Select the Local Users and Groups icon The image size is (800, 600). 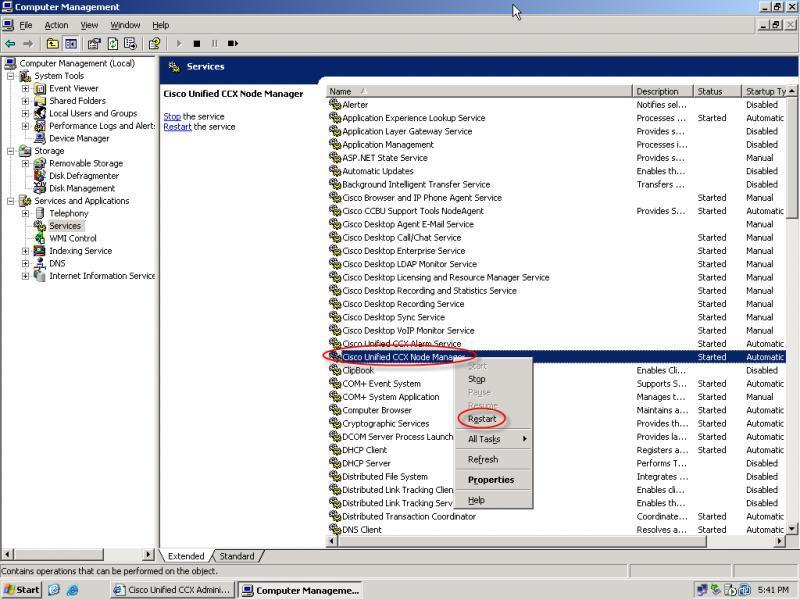tap(40, 113)
